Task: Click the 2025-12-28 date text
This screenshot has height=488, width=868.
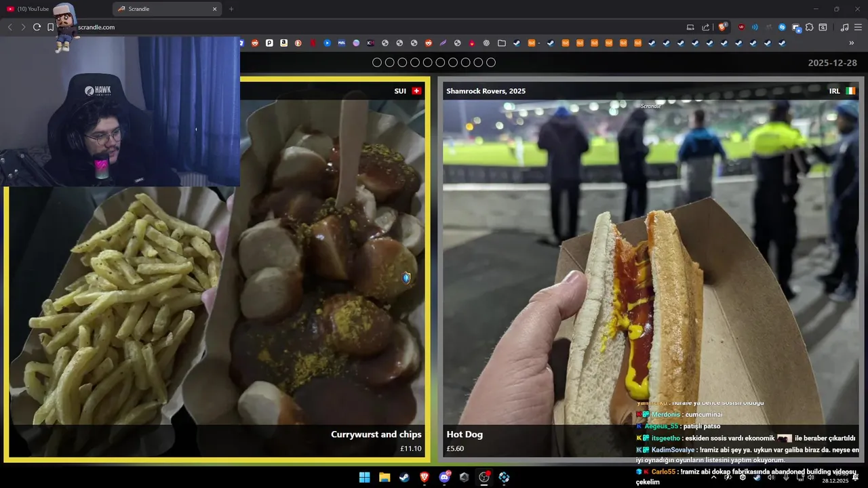Action: click(833, 63)
